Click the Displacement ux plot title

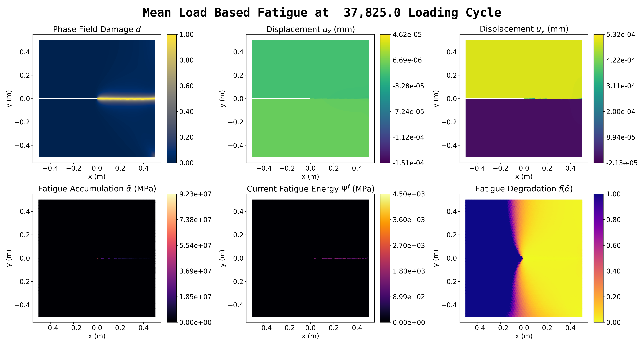pyautogui.click(x=310, y=29)
